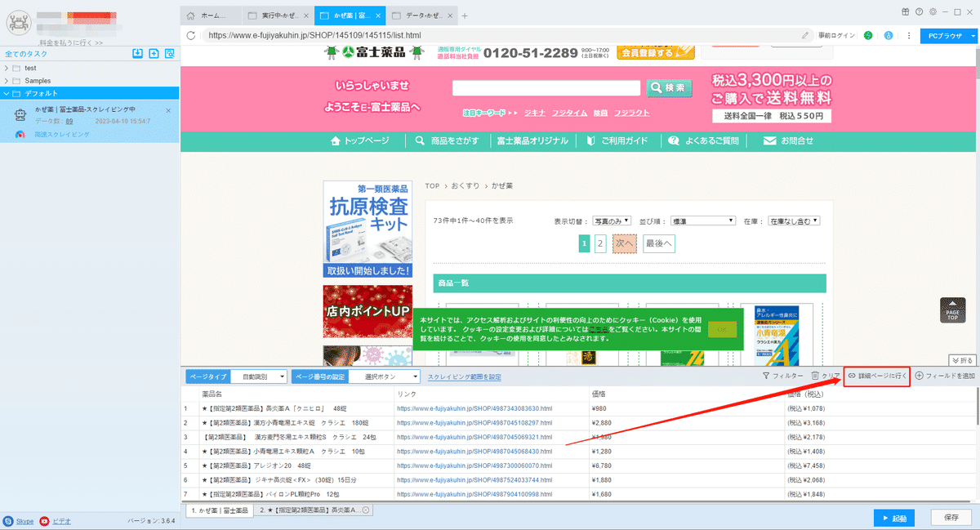The image size is (980, 530).
Task: Open the PCブラウザ dropdown arrow
Action: point(973,36)
